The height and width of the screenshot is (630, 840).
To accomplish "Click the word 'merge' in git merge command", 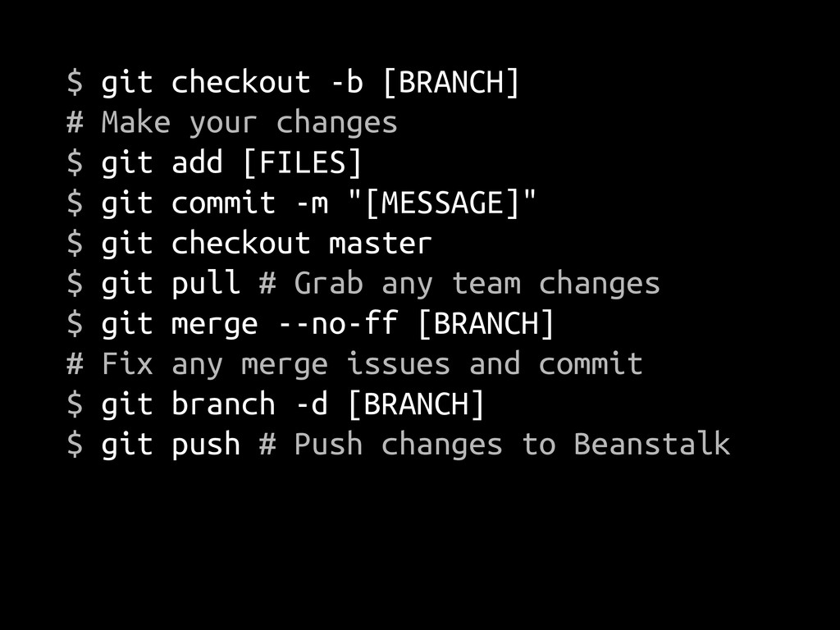I will (215, 325).
